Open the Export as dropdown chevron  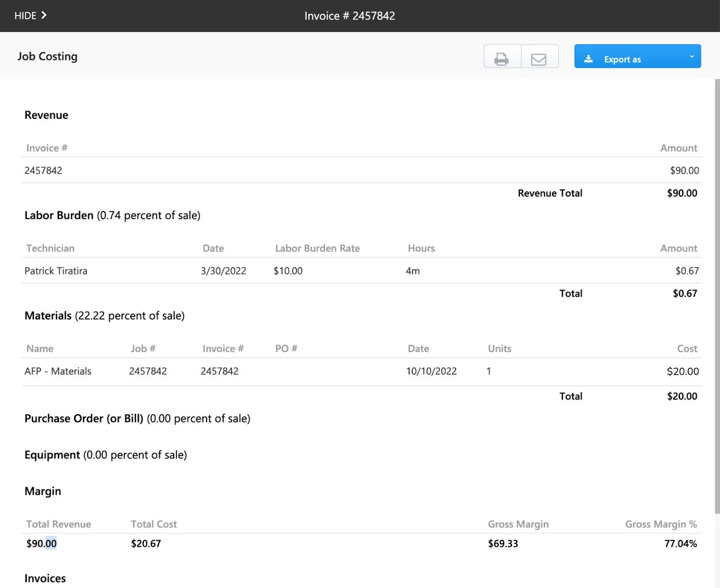point(692,56)
